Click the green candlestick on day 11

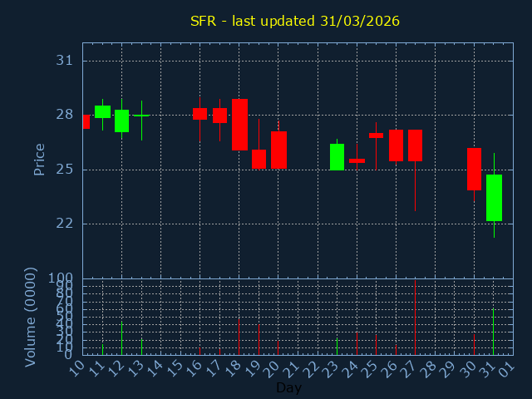tap(102, 111)
